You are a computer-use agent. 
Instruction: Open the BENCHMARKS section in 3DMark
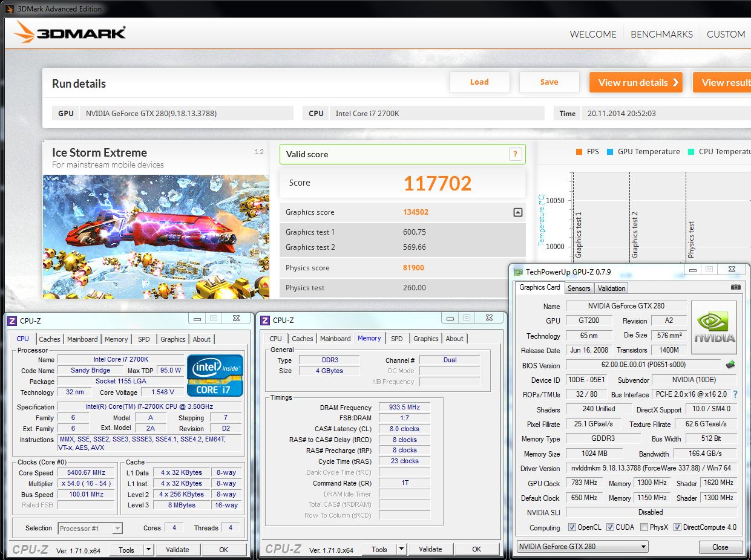661,34
